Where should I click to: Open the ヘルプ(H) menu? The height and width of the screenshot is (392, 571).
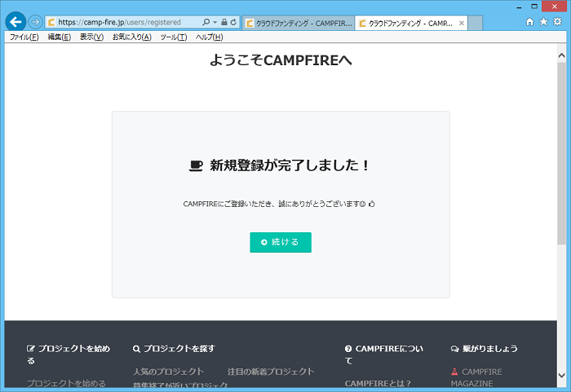(x=210, y=37)
